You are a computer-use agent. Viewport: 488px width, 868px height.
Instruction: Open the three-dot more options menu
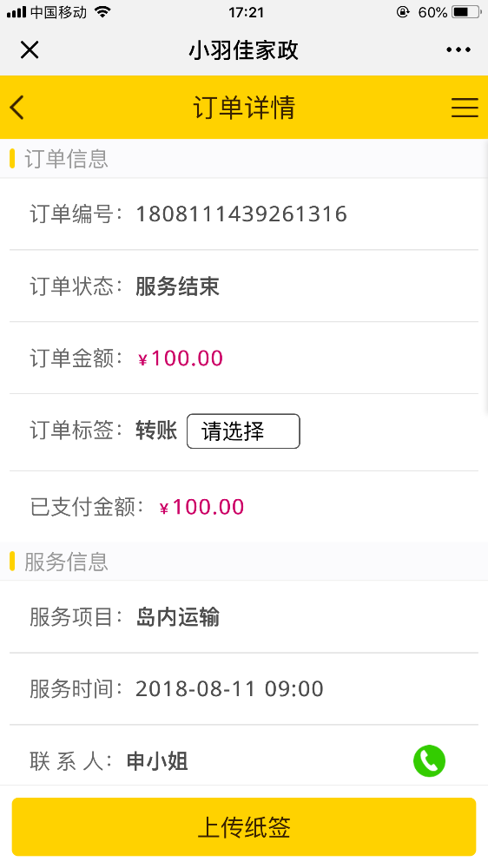click(458, 49)
